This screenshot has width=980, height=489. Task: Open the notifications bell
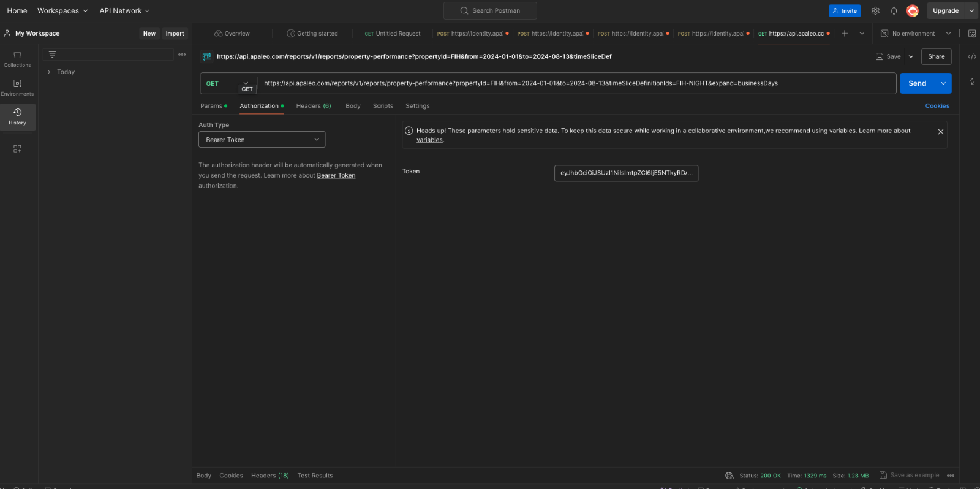tap(894, 11)
